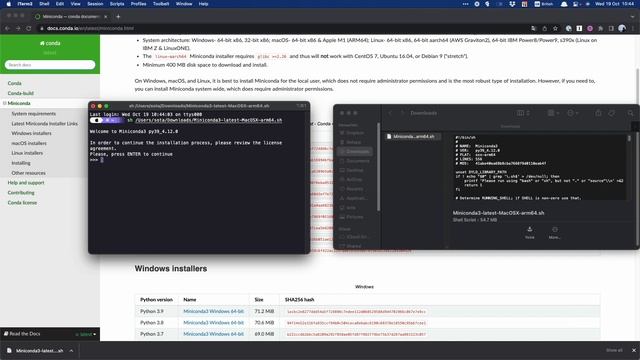Click the date and time in menu bar
The height and width of the screenshot is (360, 640).
(614, 4)
